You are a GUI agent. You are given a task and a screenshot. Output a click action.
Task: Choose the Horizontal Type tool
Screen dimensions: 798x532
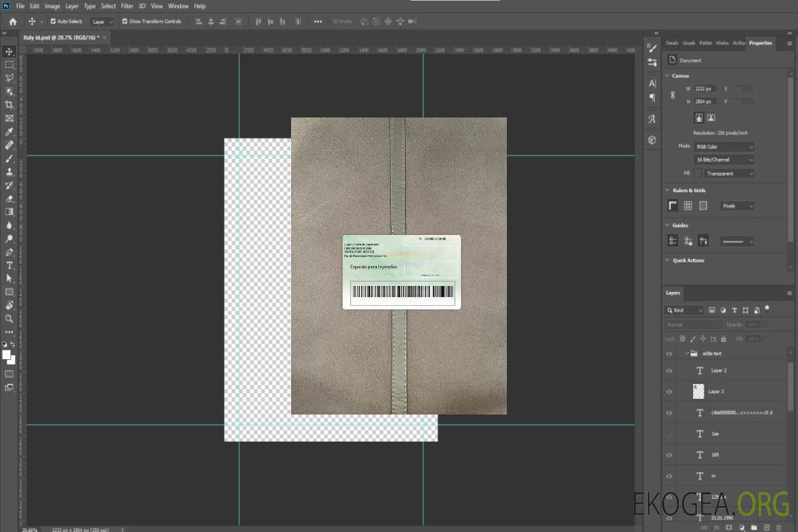point(10,265)
